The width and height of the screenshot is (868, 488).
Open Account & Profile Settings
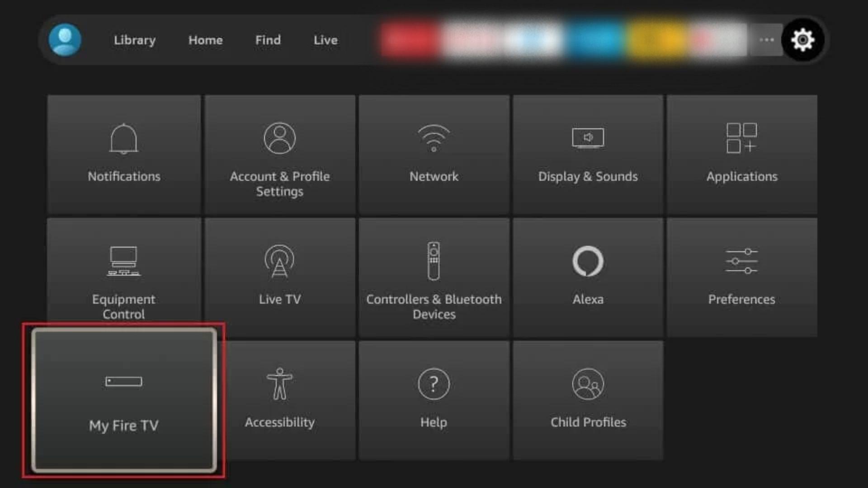(x=279, y=155)
